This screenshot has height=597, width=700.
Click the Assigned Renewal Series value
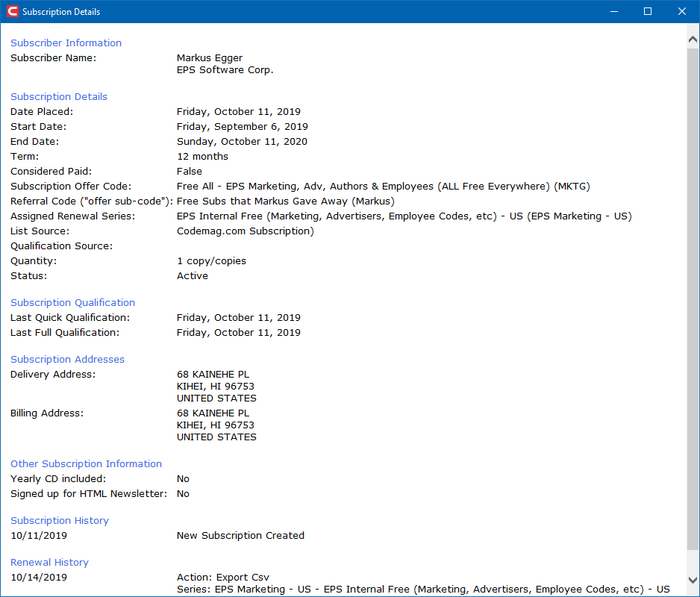click(404, 216)
